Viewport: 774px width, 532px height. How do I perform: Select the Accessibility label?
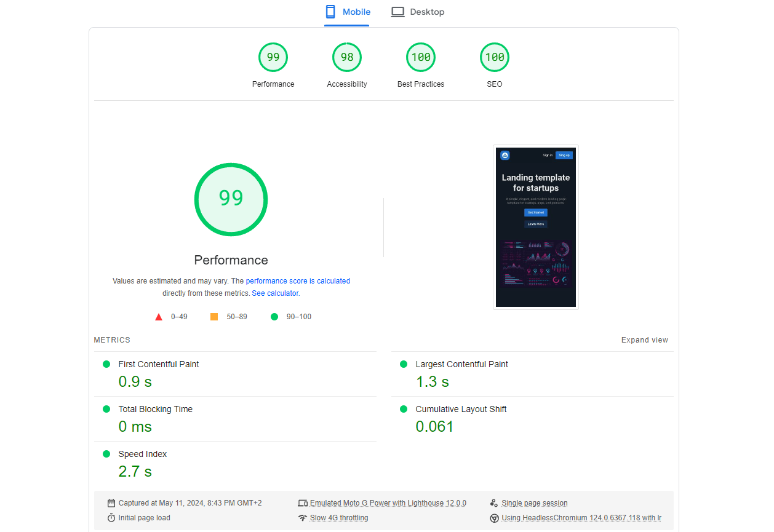pos(347,84)
